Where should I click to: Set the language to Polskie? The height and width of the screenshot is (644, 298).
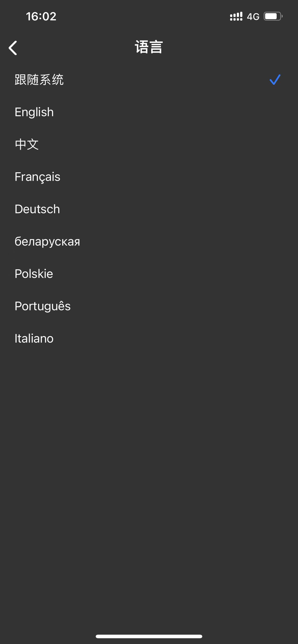(34, 274)
